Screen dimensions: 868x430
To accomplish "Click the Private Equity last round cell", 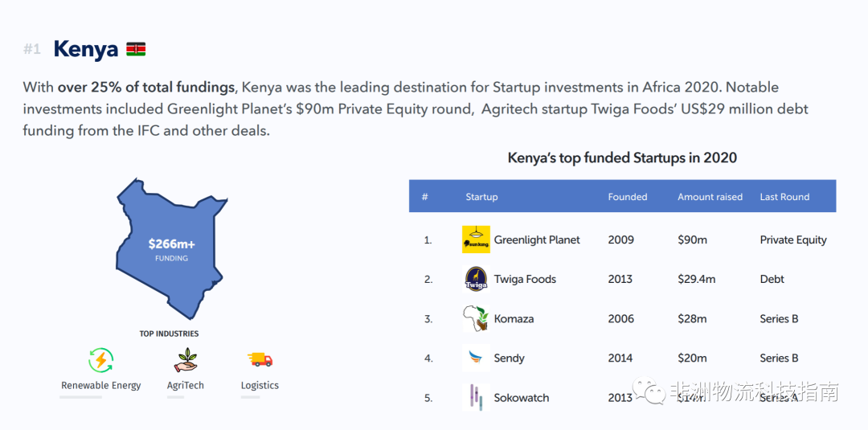I will coord(793,240).
